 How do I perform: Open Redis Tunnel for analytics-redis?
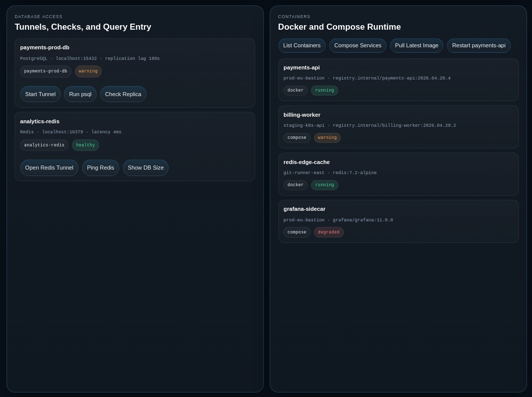[x=49, y=168]
